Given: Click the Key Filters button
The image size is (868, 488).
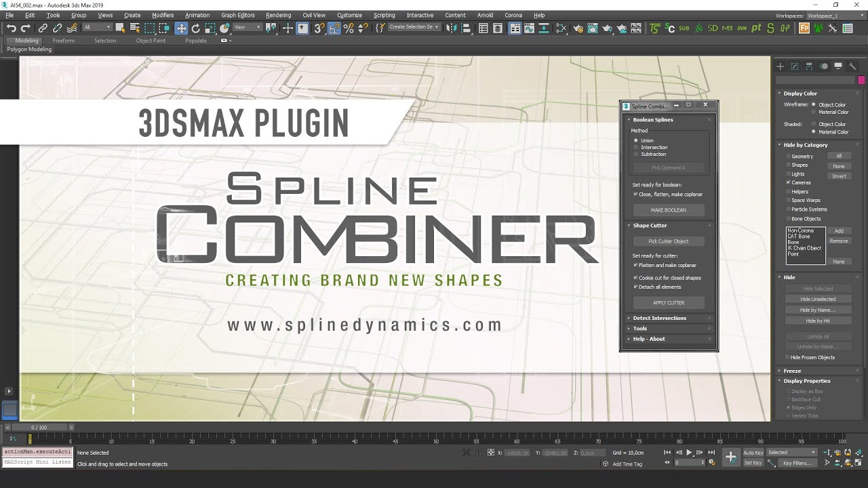Looking at the screenshot, I should [x=797, y=463].
